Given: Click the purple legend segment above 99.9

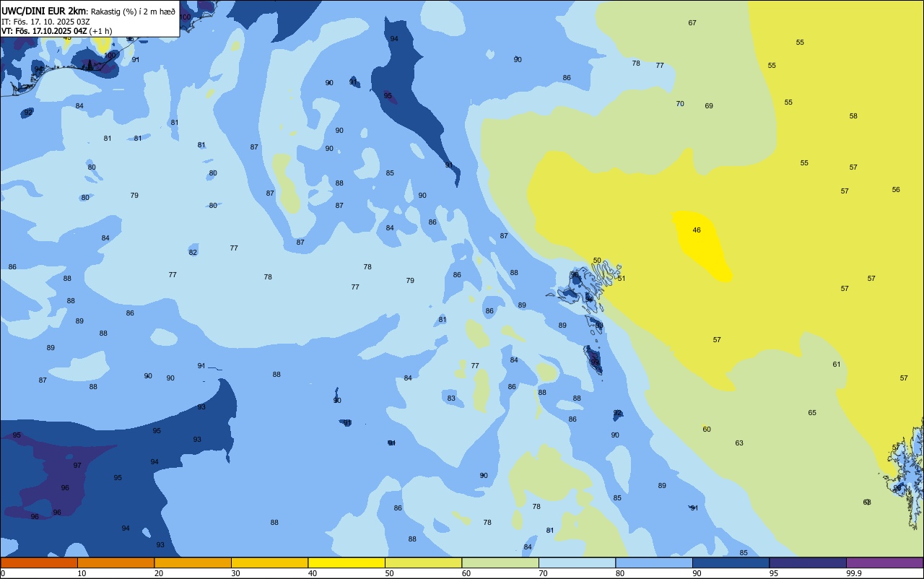Looking at the screenshot, I should 884,562.
